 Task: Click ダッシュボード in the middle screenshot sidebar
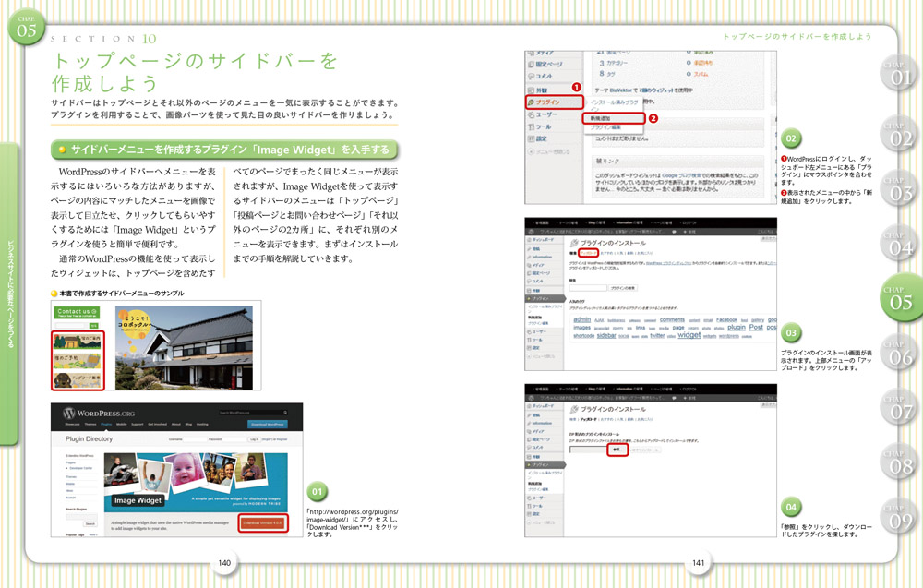coord(542,240)
